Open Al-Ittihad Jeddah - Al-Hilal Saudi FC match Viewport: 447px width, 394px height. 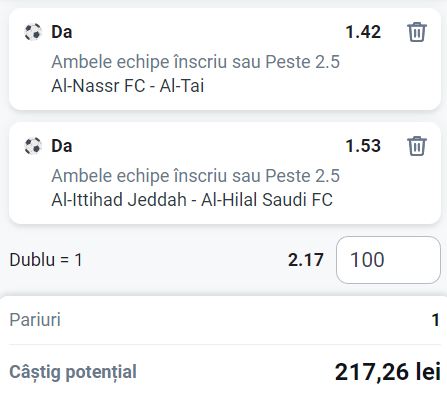192,200
